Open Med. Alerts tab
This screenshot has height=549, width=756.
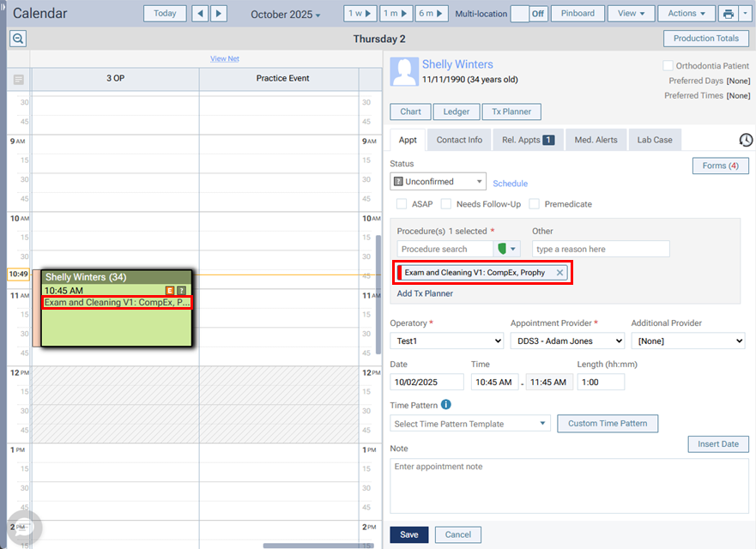pos(596,140)
